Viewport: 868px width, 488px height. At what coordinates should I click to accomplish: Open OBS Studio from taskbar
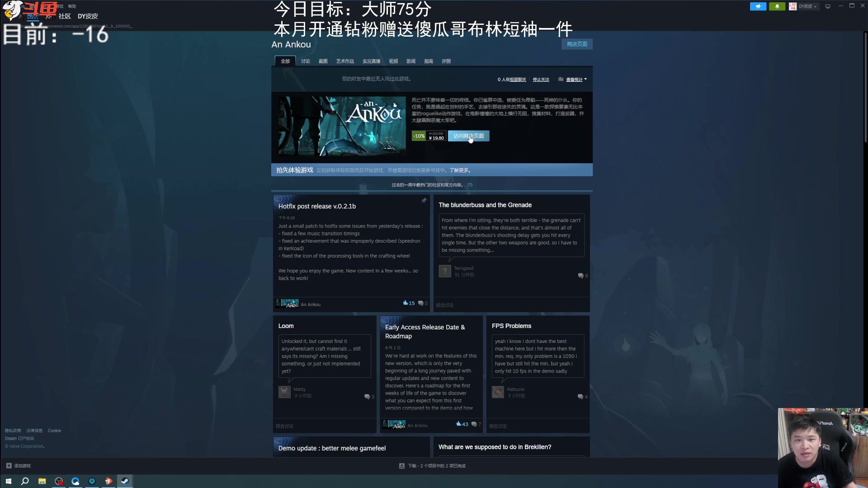pos(59,481)
